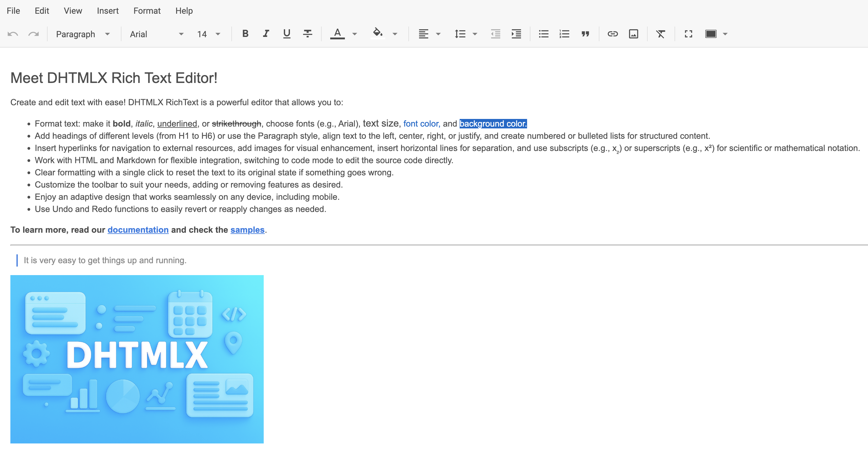Click the 'Meet DHTMLX Rich Text Editor!' heading
This screenshot has height=452, width=868.
pos(114,78)
